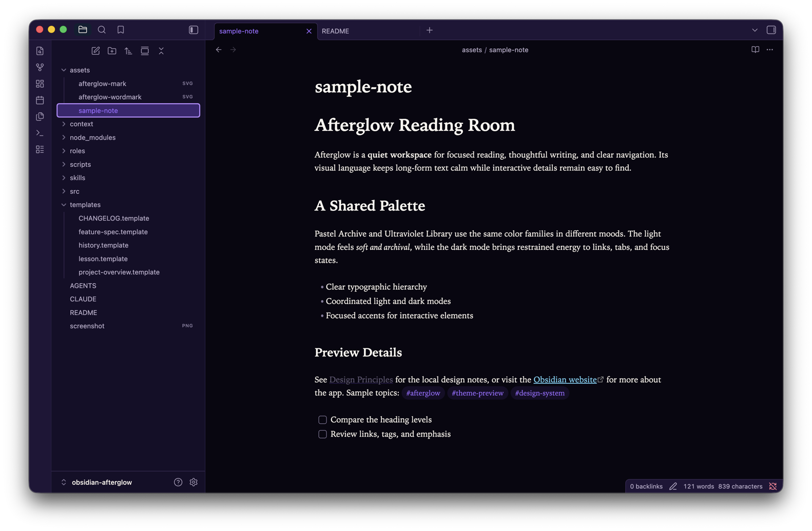The image size is (812, 531).
Task: Open project-overview.template file
Action: click(128, 272)
